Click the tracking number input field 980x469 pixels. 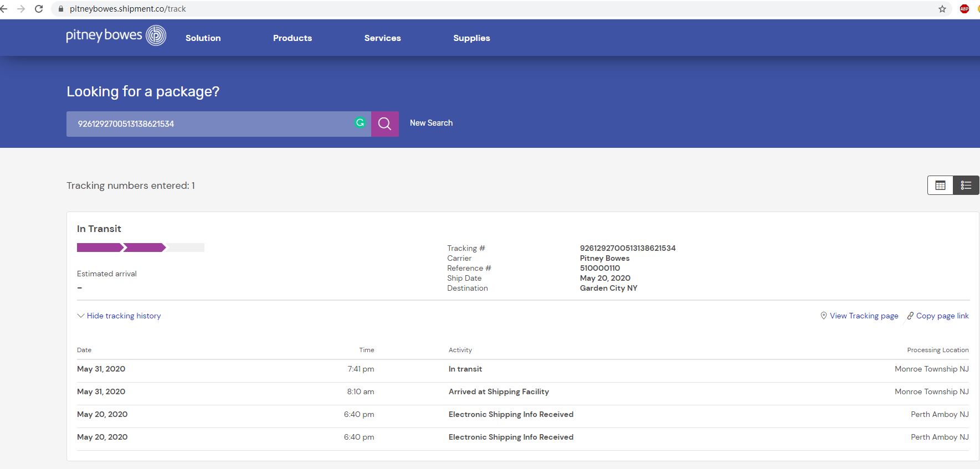click(211, 123)
